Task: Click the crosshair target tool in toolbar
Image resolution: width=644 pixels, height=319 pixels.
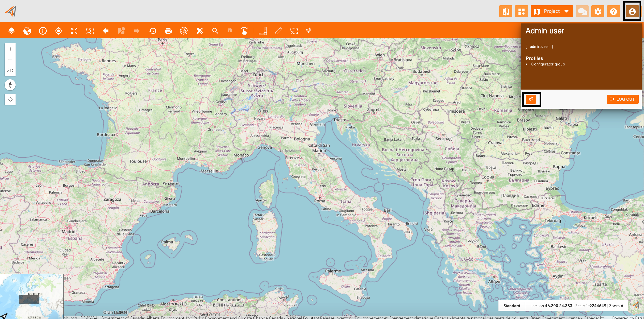Action: click(59, 31)
